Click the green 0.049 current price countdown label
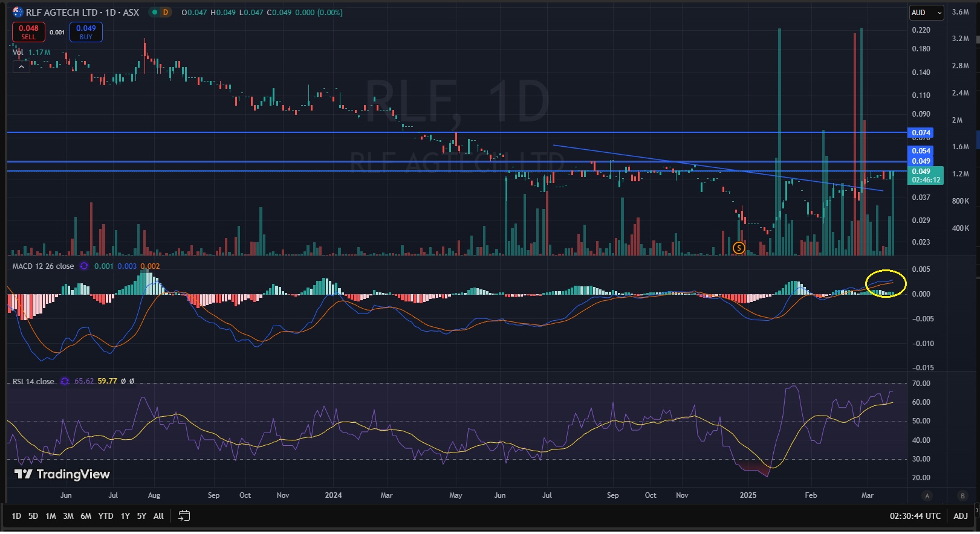The image size is (980, 534). [926, 176]
